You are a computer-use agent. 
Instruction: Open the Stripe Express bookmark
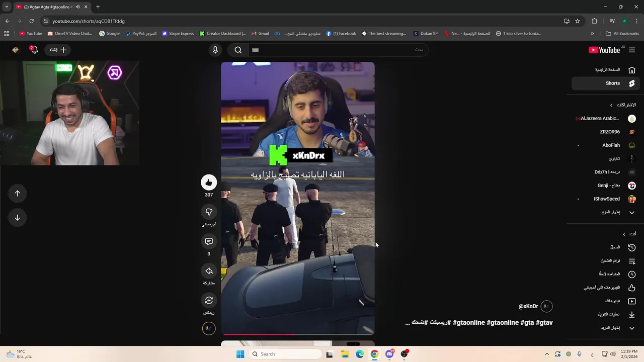point(178,34)
